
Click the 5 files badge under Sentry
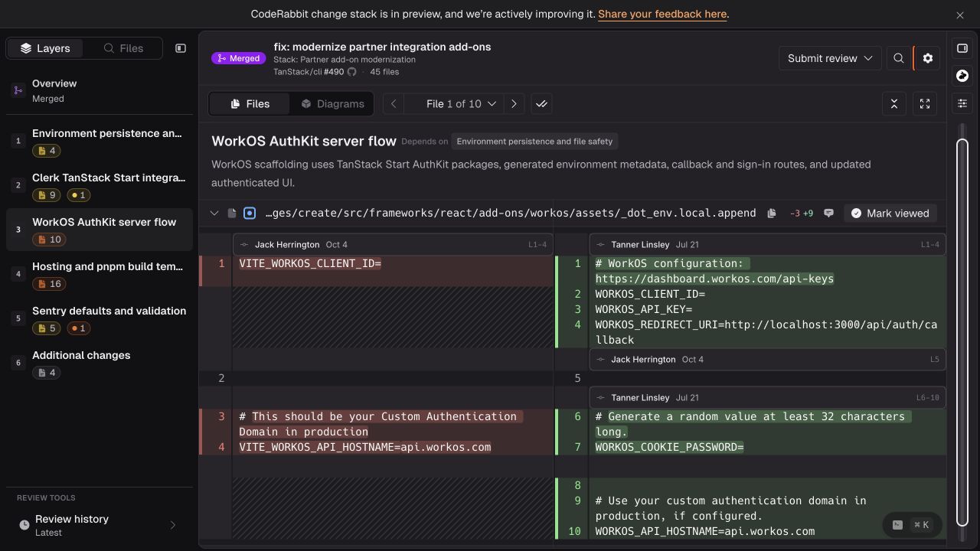pos(46,328)
